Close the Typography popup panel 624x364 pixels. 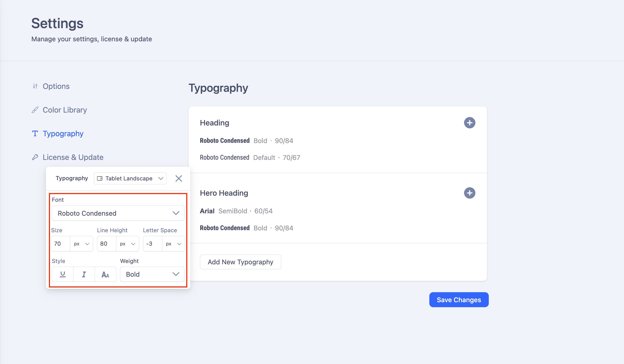(179, 179)
